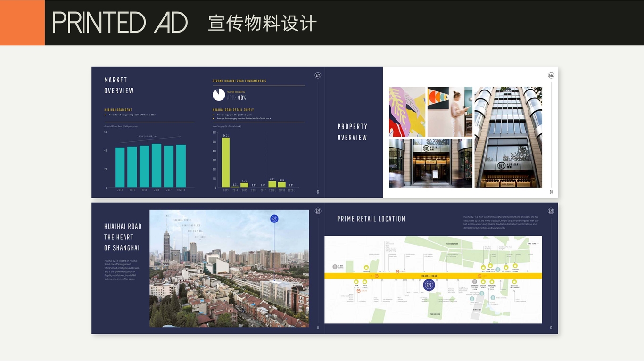Click the 'Fuxing Park' map label
This screenshot has height=361, width=644.
click(435, 314)
